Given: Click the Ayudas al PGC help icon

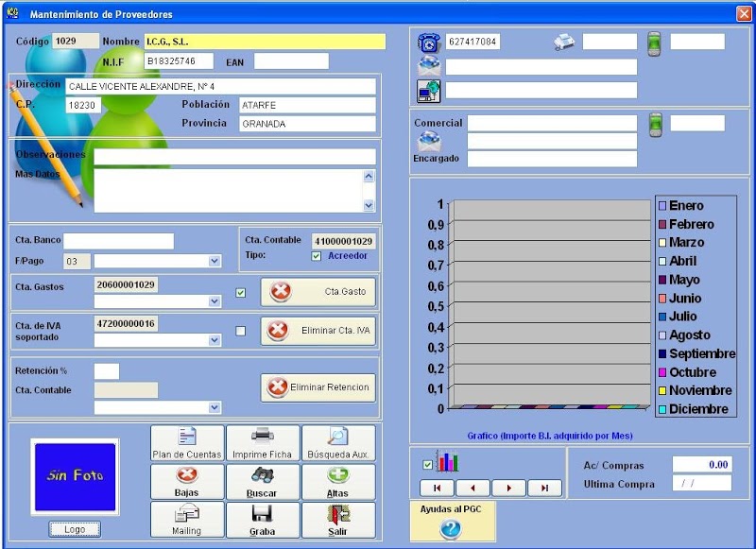Looking at the screenshot, I should click(x=451, y=529).
